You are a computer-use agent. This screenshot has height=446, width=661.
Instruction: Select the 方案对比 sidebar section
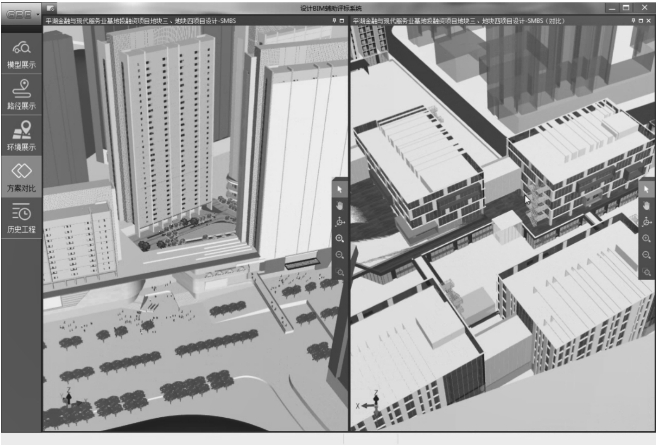pyautogui.click(x=21, y=177)
